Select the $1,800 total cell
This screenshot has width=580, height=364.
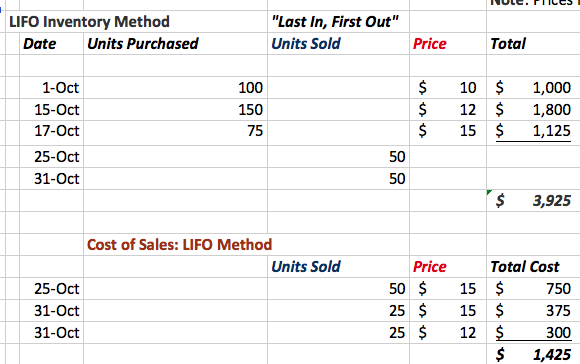pyautogui.click(x=533, y=109)
